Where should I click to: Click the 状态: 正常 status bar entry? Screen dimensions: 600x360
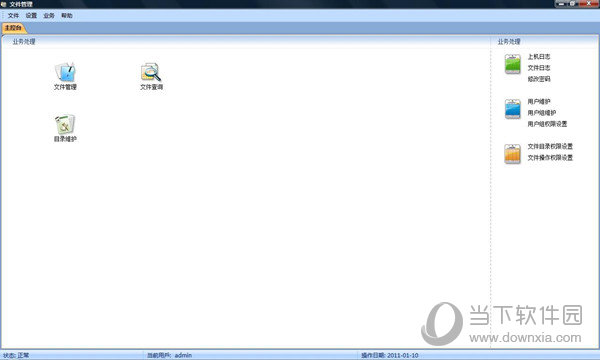click(x=16, y=355)
